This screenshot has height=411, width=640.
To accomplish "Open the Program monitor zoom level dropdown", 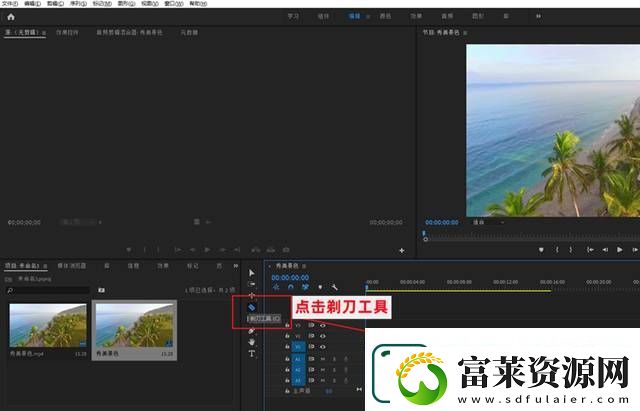I will [x=488, y=222].
